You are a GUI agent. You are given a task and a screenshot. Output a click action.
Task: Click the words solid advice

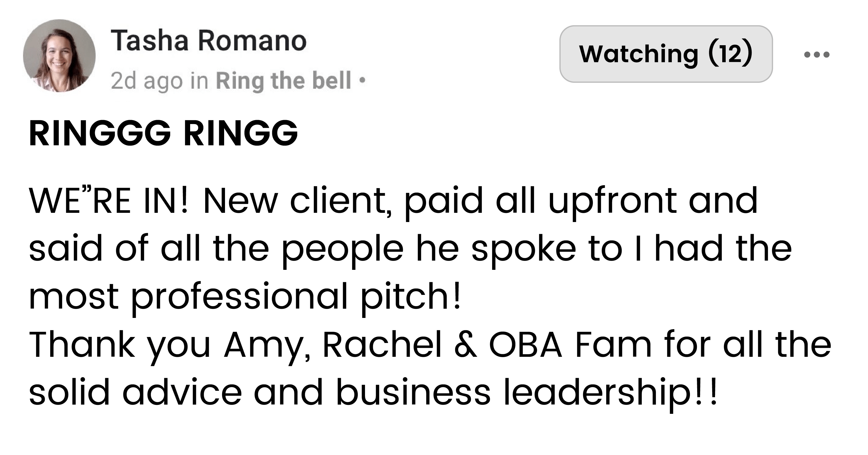click(x=135, y=392)
